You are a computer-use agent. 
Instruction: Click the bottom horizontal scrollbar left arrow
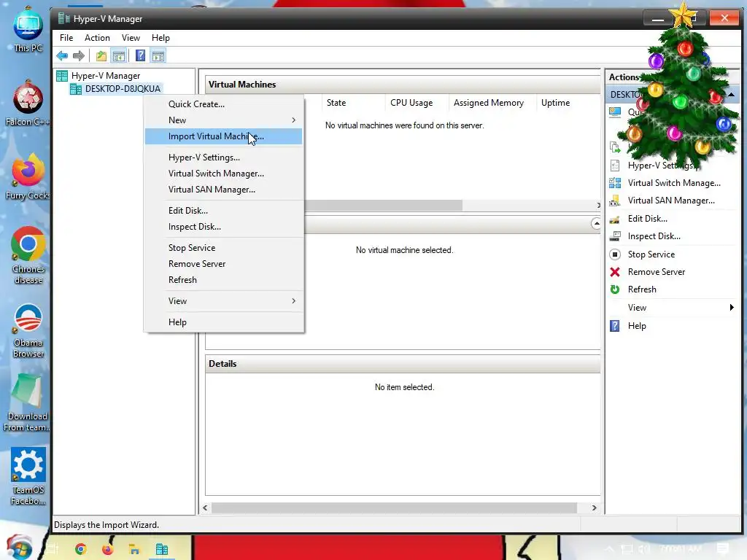tap(205, 508)
